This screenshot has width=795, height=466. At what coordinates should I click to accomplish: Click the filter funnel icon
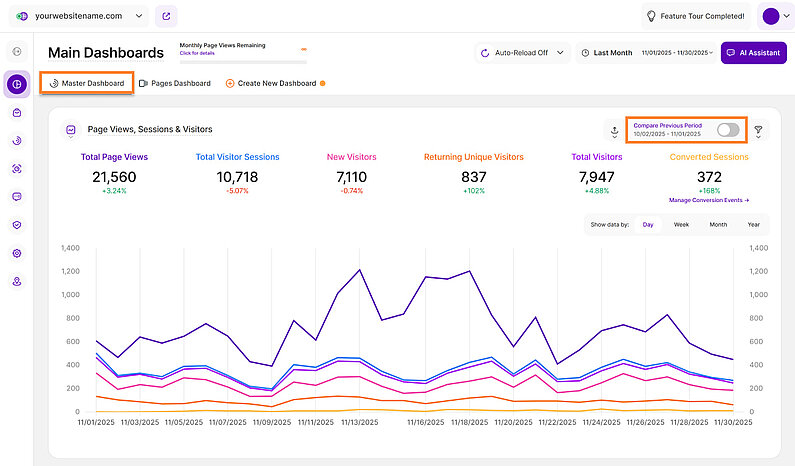pos(758,131)
